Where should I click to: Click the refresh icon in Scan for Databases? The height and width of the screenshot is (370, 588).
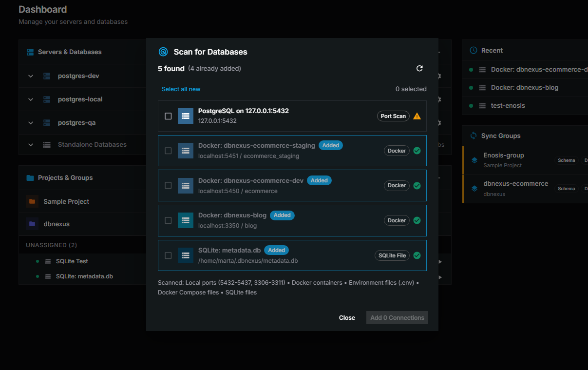click(x=419, y=68)
